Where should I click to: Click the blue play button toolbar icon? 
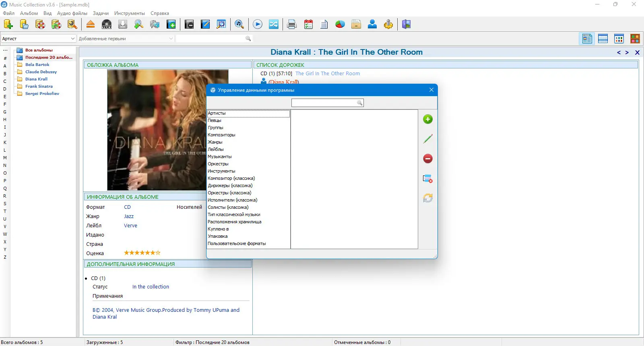point(258,25)
